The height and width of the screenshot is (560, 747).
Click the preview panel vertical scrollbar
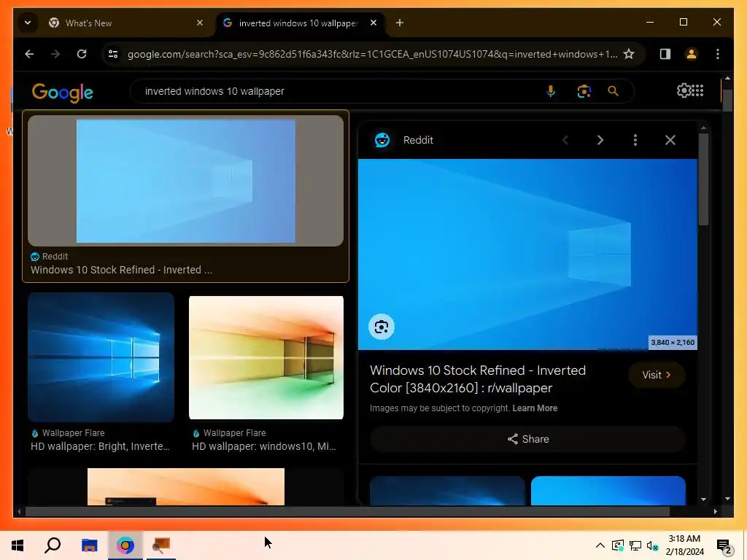704,179
